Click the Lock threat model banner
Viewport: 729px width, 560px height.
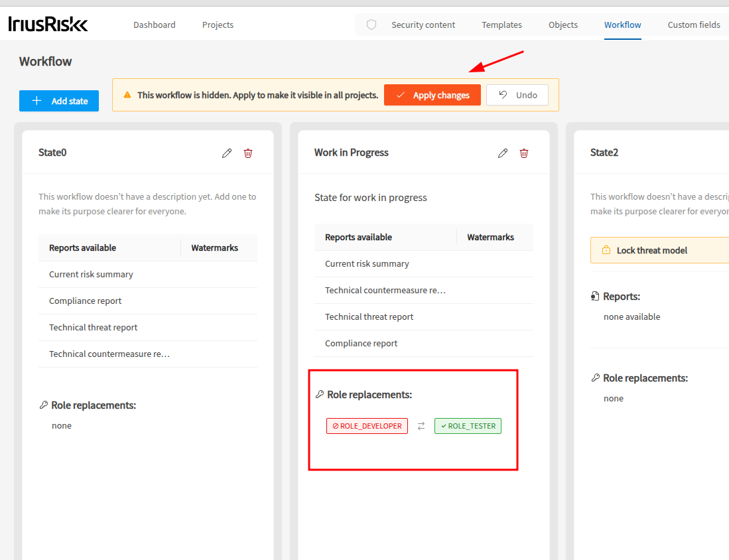click(660, 250)
